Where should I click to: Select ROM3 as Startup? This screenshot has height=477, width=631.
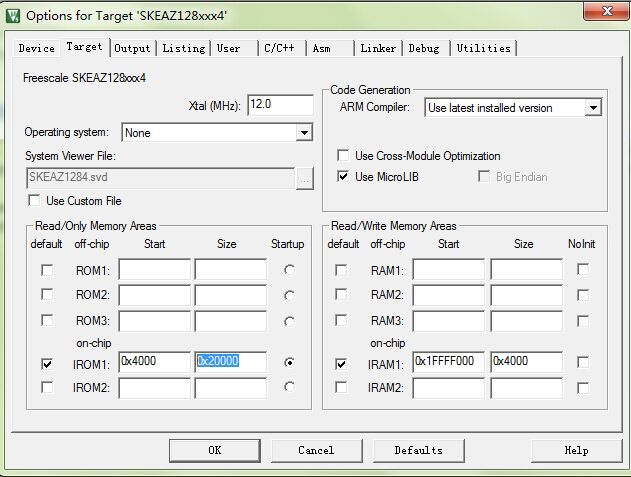289,322
